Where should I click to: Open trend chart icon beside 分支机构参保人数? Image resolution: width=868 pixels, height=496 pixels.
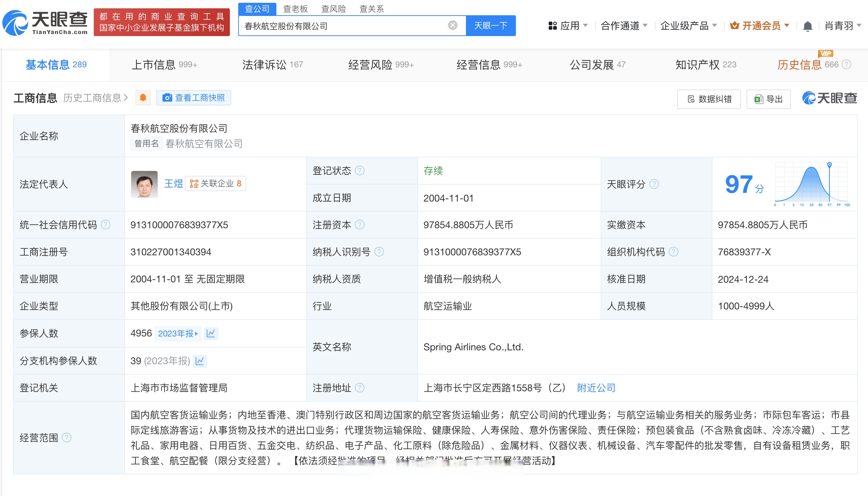pyautogui.click(x=201, y=361)
